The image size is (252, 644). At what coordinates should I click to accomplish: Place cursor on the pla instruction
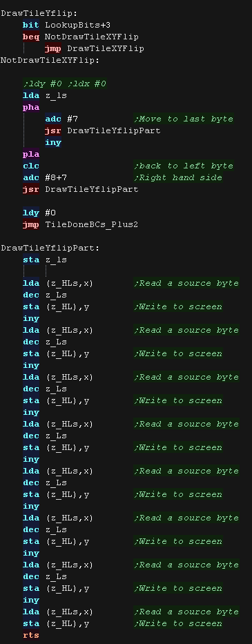[x=31, y=154]
